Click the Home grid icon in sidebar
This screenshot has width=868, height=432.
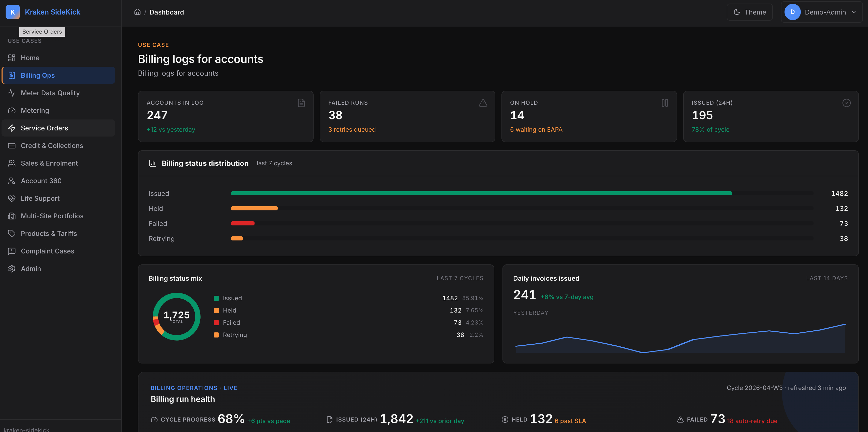(12, 58)
